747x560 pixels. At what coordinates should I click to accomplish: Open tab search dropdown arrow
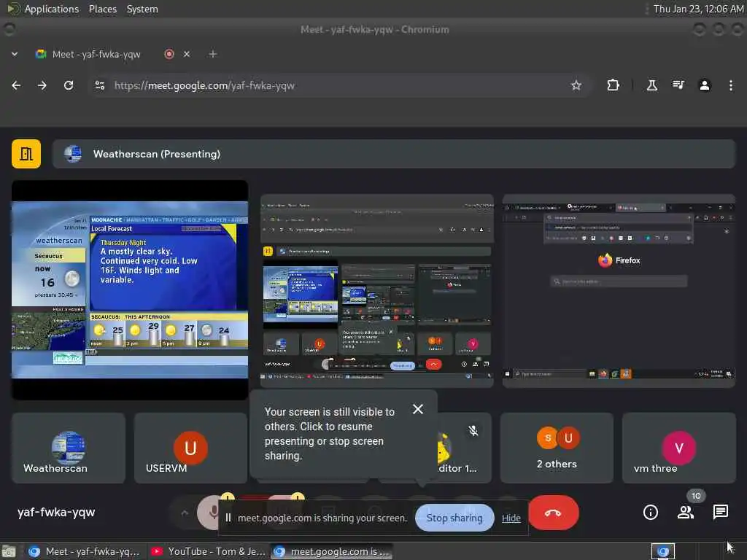(15, 54)
